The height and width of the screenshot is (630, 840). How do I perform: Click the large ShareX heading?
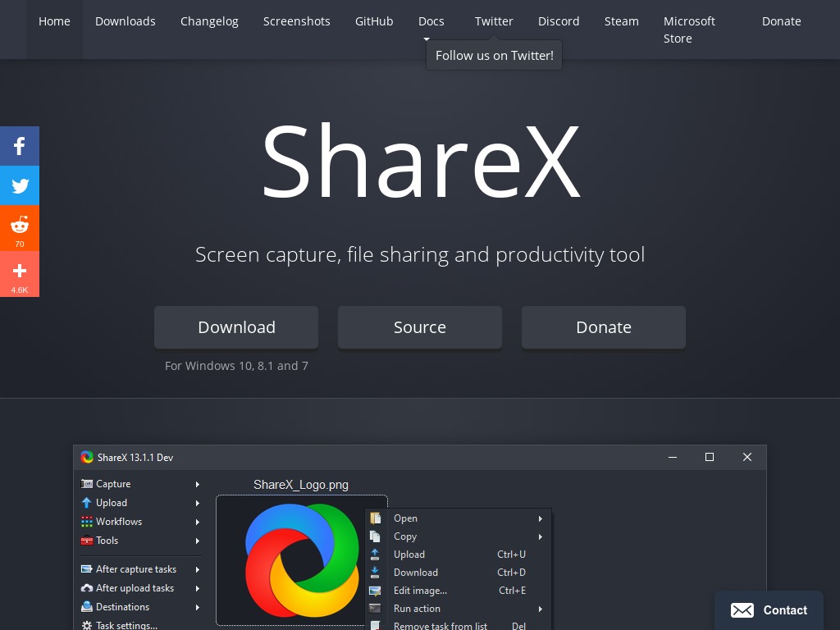coord(421,161)
